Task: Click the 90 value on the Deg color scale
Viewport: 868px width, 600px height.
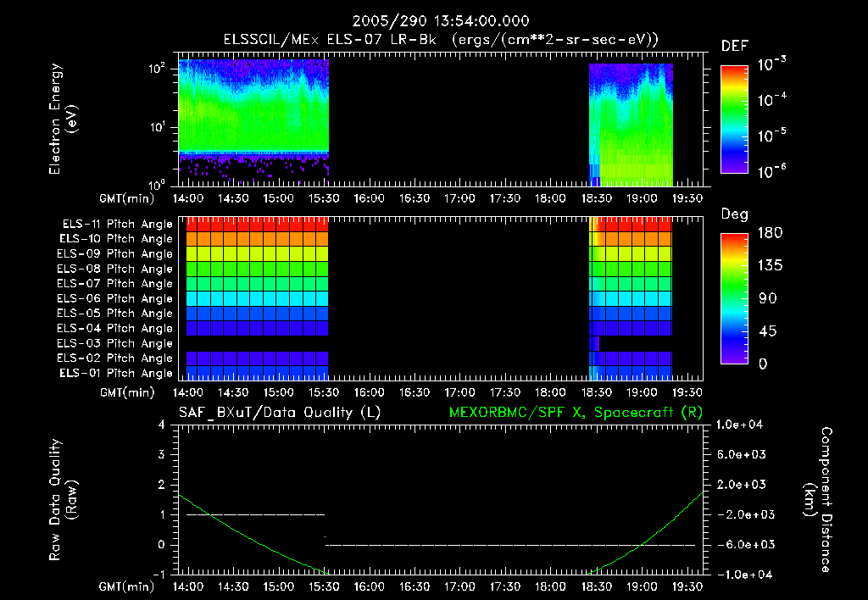Action: pyautogui.click(x=768, y=298)
